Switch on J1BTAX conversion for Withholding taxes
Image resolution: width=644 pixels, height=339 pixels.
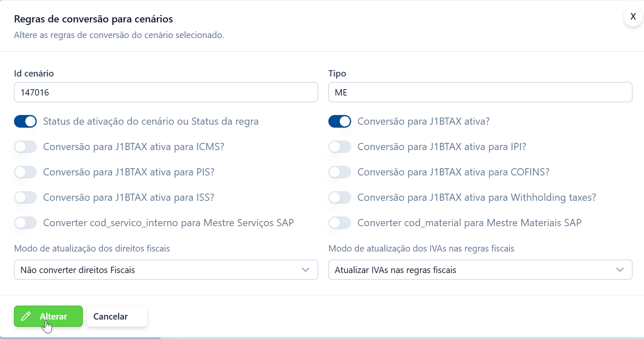tap(340, 197)
